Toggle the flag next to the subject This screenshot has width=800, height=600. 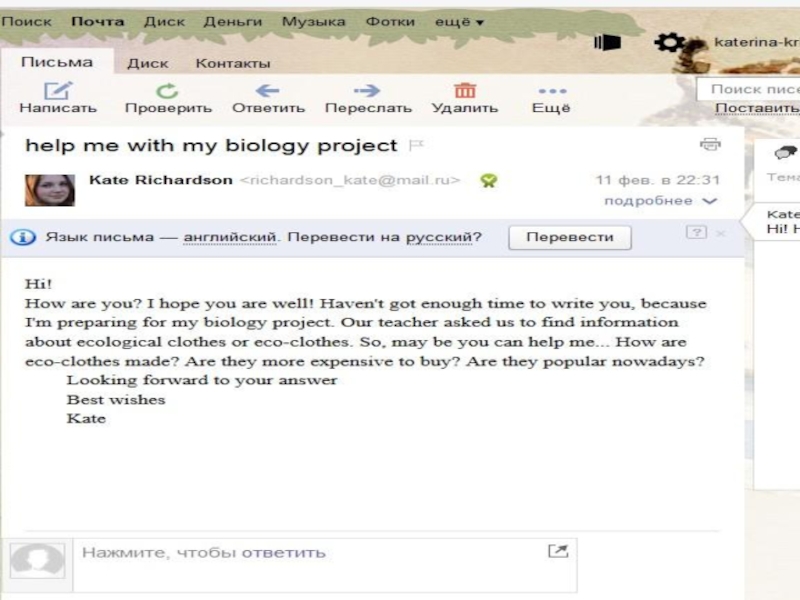coord(416,146)
